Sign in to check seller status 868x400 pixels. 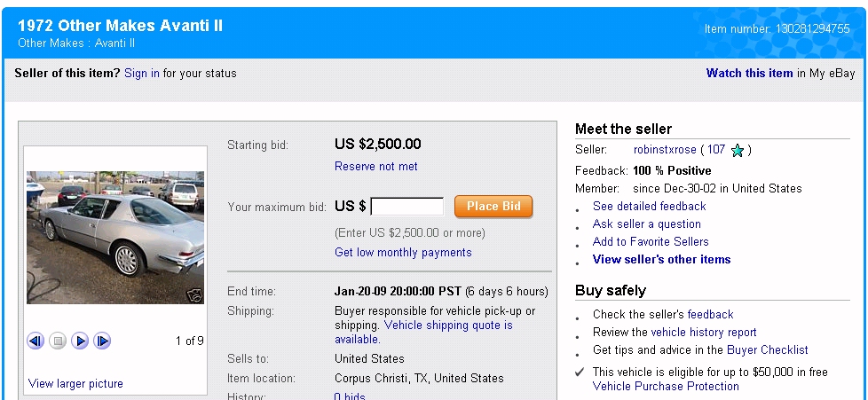click(142, 74)
